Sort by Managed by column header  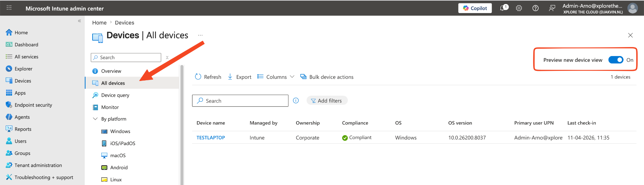(263, 123)
